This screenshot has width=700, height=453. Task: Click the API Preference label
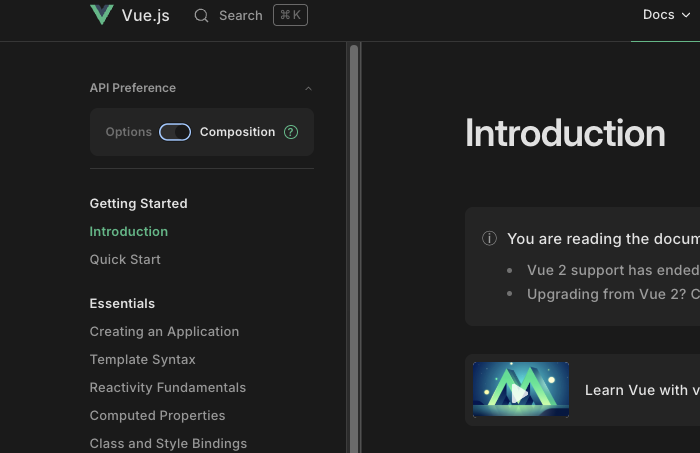pos(133,88)
